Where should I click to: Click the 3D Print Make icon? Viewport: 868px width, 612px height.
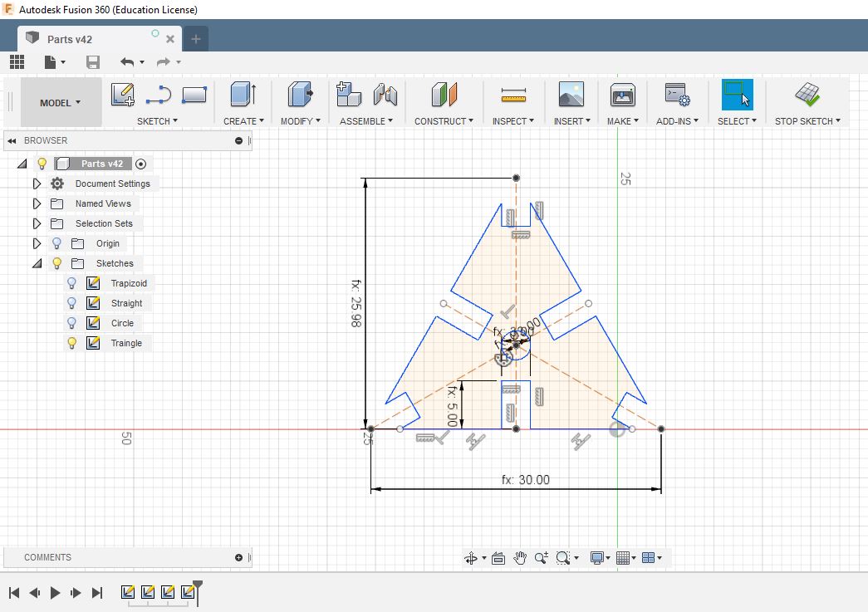(x=622, y=95)
